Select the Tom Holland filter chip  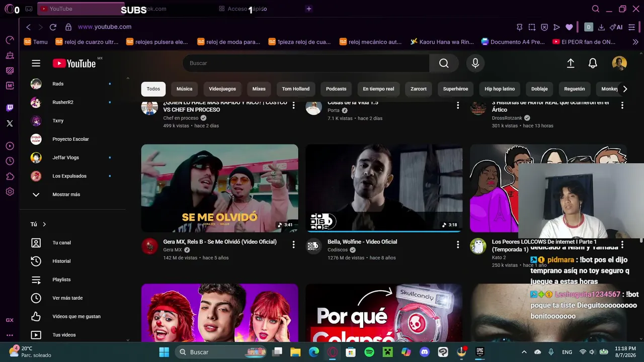pyautogui.click(x=296, y=89)
